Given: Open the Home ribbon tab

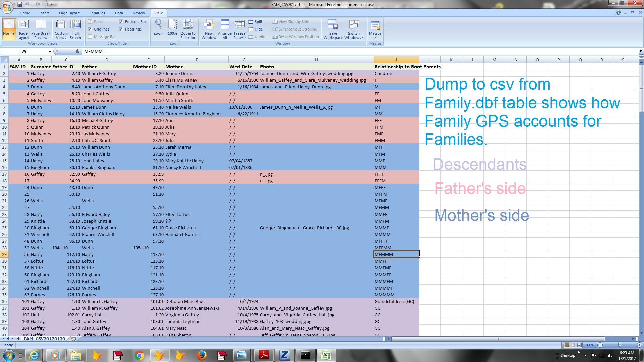Looking at the screenshot, I should tap(24, 13).
